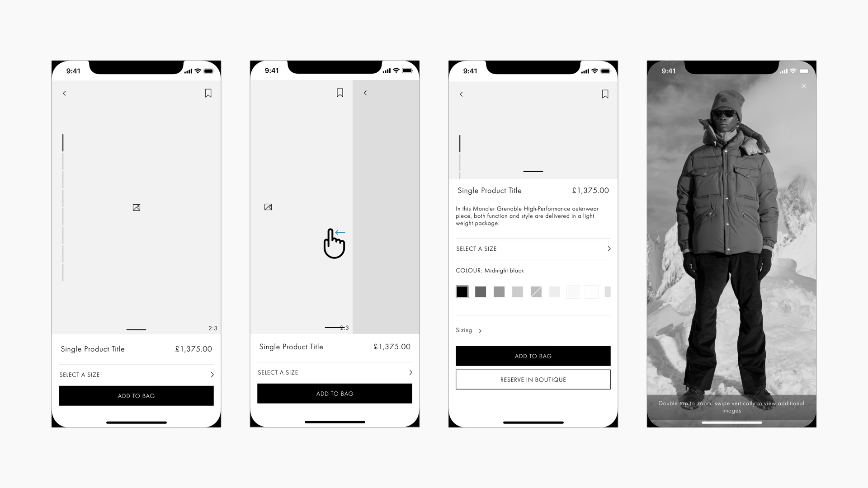The height and width of the screenshot is (488, 868).
Task: Tap the bookmark icon on first screen
Action: click(209, 94)
